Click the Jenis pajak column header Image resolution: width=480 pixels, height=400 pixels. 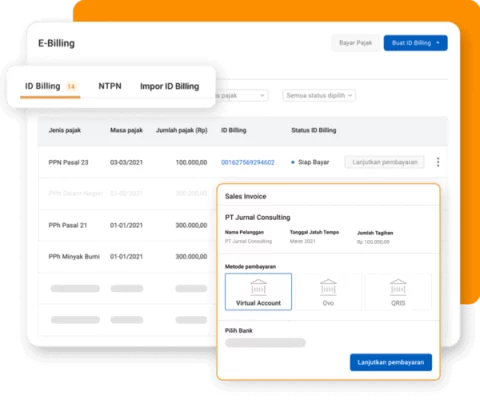click(65, 130)
